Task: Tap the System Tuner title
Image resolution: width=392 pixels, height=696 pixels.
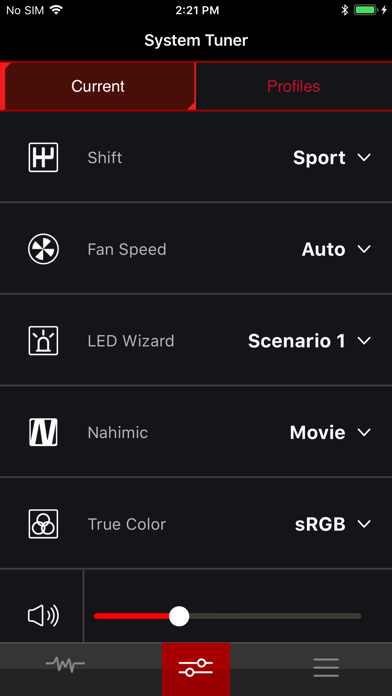Action: 196,40
